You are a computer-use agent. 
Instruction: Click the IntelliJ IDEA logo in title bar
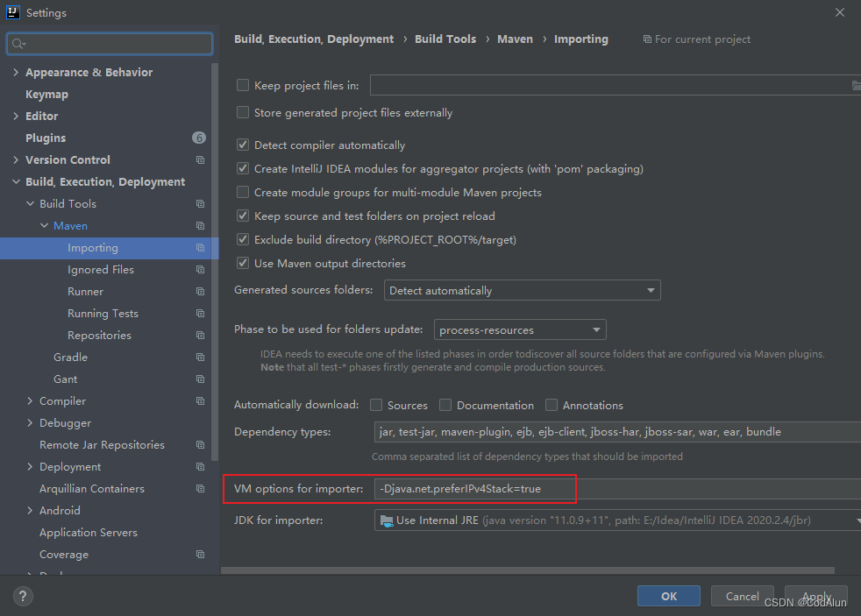coord(12,12)
